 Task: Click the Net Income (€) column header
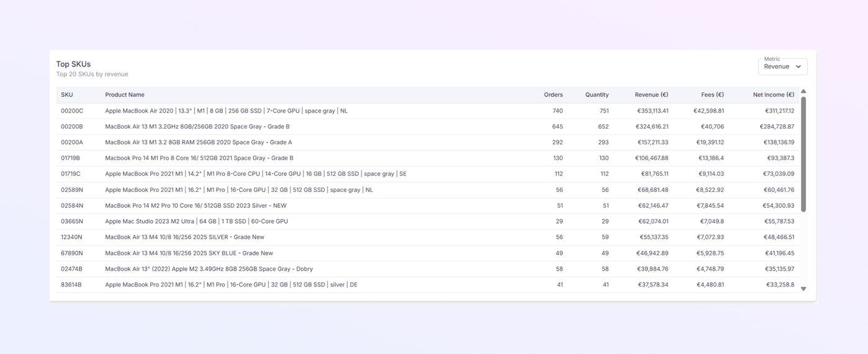[x=774, y=95]
